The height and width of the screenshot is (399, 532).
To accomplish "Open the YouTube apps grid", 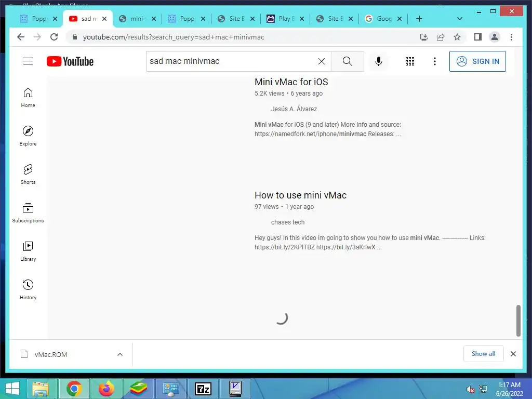I will [410, 61].
